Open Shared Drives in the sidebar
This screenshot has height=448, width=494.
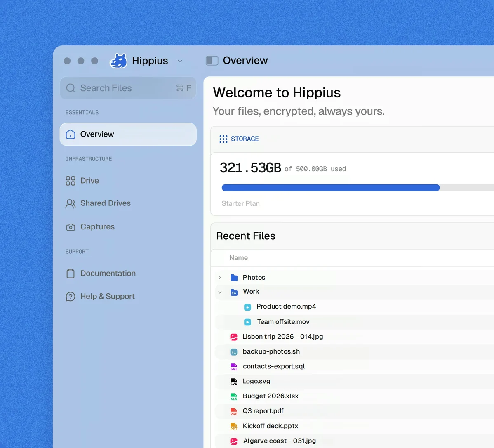pyautogui.click(x=106, y=203)
